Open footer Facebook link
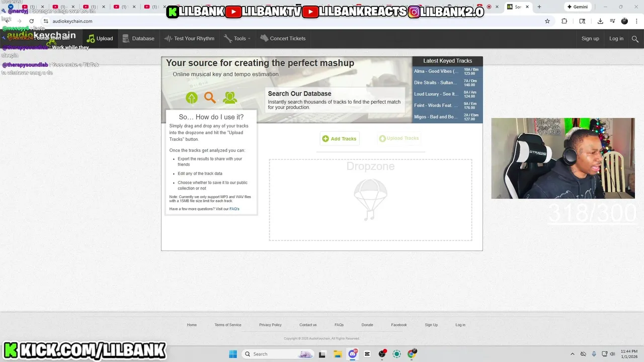The image size is (644, 362). pos(399,325)
